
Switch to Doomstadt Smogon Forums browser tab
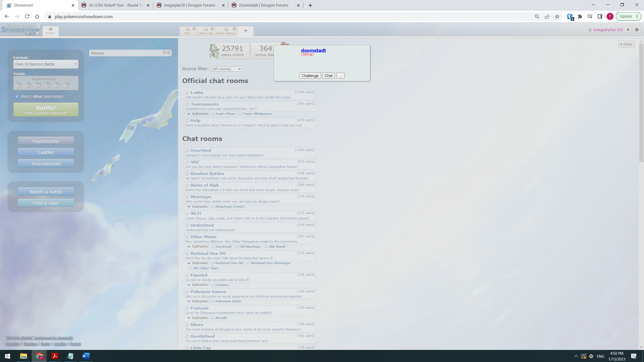(266, 5)
